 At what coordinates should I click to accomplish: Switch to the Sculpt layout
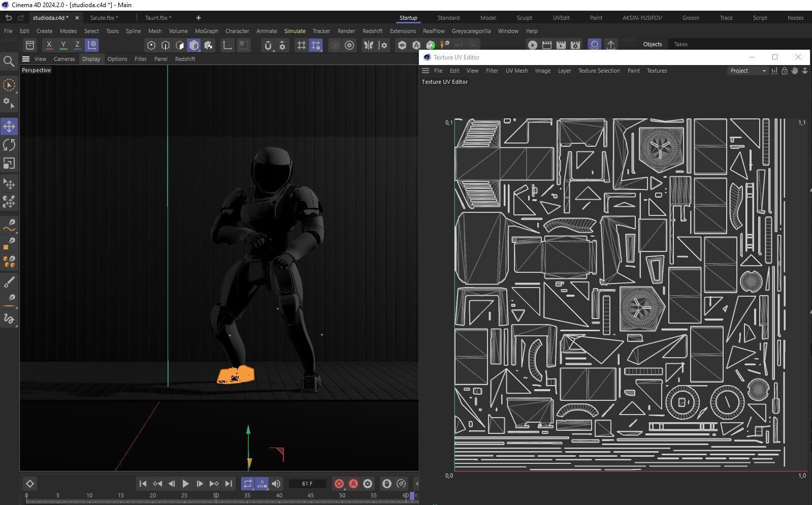(x=525, y=18)
